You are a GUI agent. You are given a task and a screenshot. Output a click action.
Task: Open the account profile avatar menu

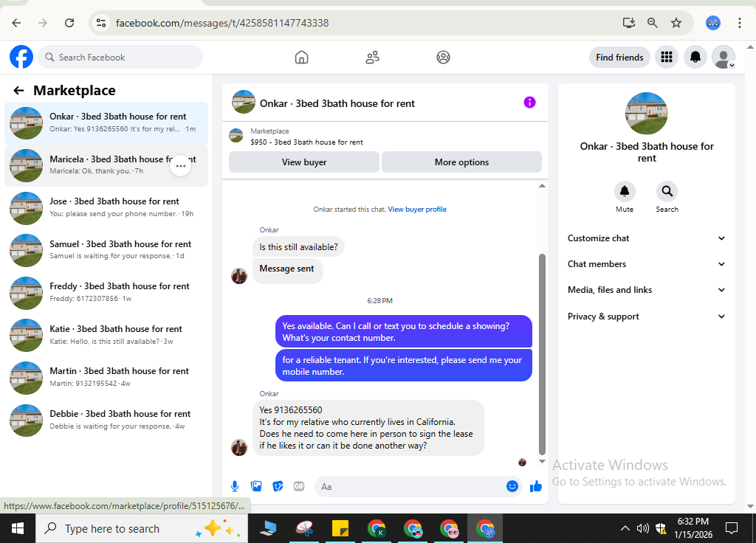(724, 58)
